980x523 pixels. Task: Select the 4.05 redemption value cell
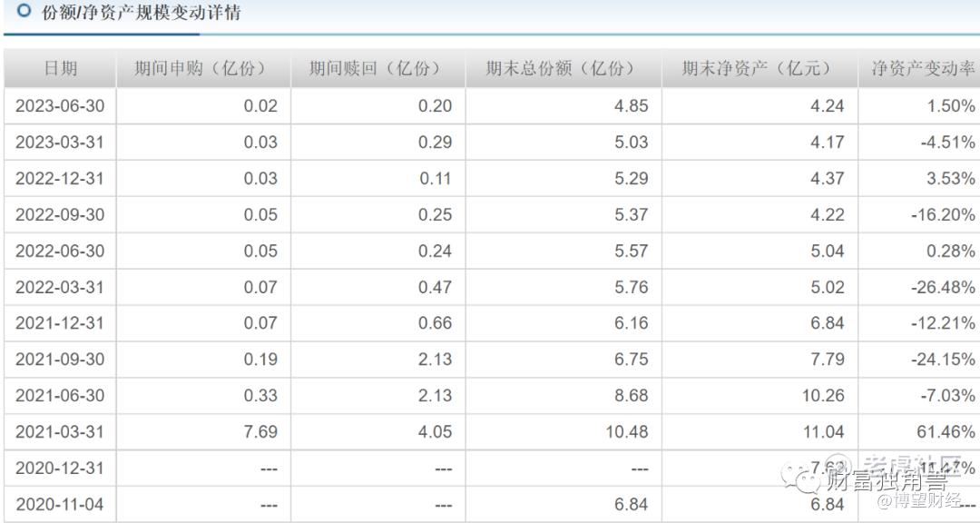[x=435, y=432]
